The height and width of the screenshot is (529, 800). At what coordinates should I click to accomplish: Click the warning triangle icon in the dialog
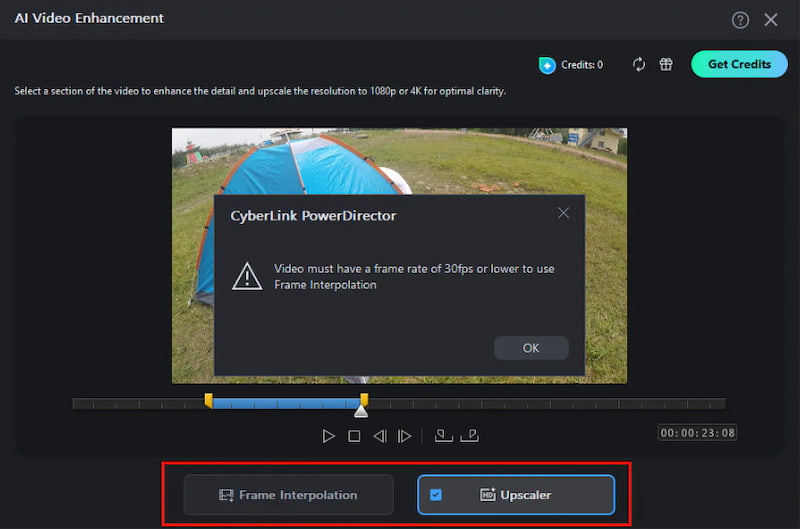click(247, 276)
